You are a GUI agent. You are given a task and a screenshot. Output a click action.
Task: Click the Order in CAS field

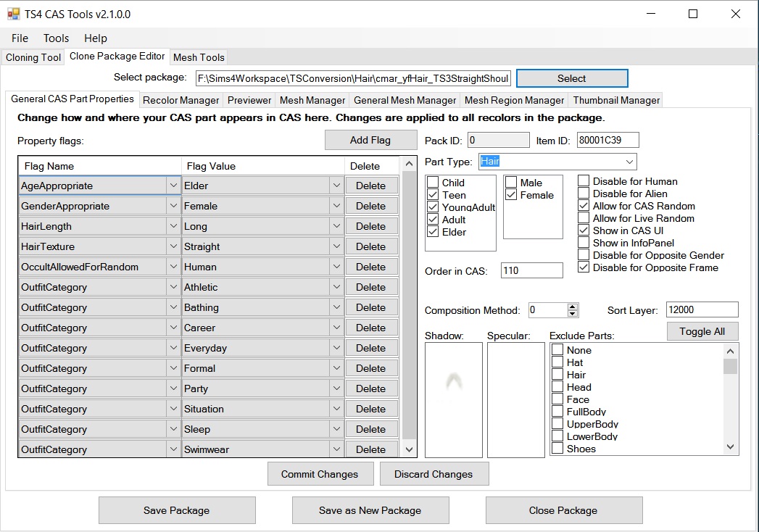click(531, 270)
